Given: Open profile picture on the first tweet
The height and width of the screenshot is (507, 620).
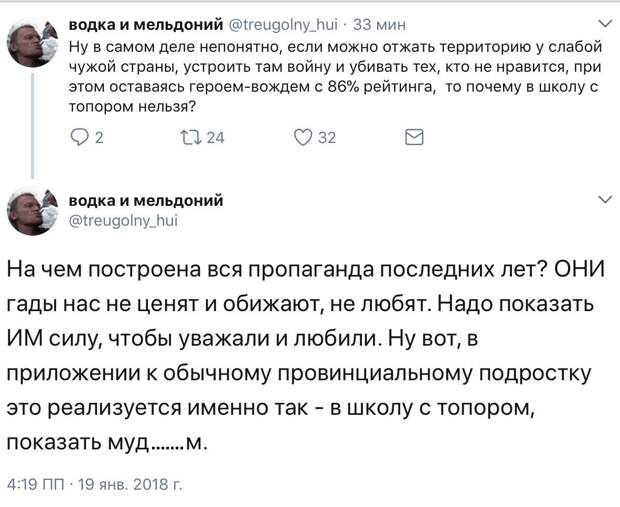Looking at the screenshot, I should pos(32,43).
